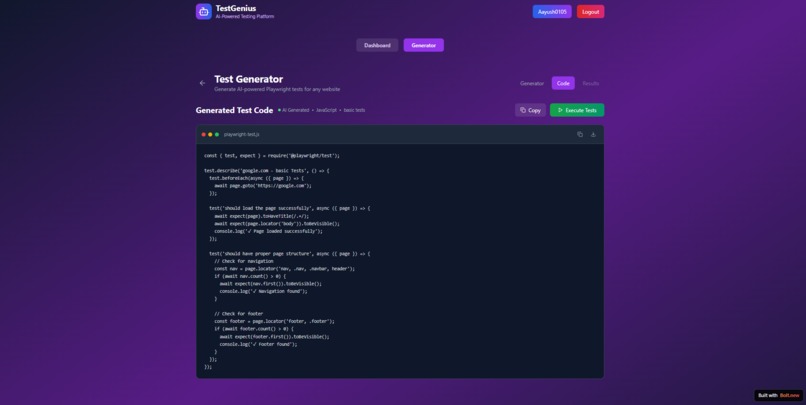This screenshot has width=806, height=405.
Task: Click the test.describe code line
Action: 266,171
